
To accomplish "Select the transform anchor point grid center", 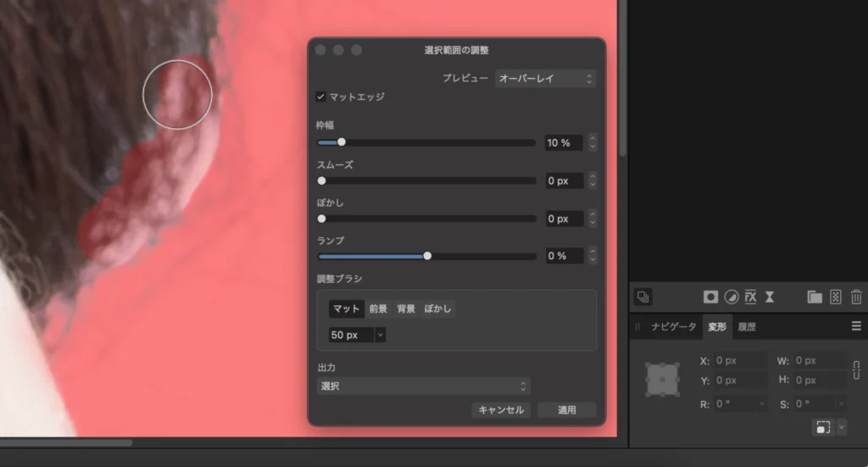I will pyautogui.click(x=661, y=380).
